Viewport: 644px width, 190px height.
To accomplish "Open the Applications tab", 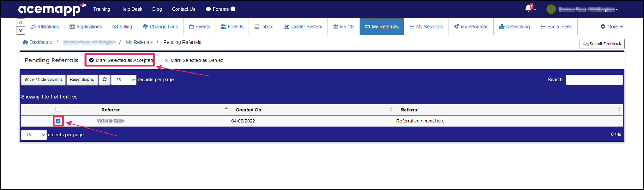I will pyautogui.click(x=86, y=27).
